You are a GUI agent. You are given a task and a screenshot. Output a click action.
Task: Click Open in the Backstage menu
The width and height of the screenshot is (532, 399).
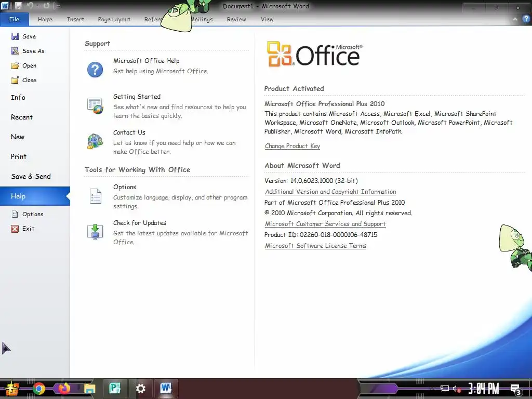click(x=24, y=65)
